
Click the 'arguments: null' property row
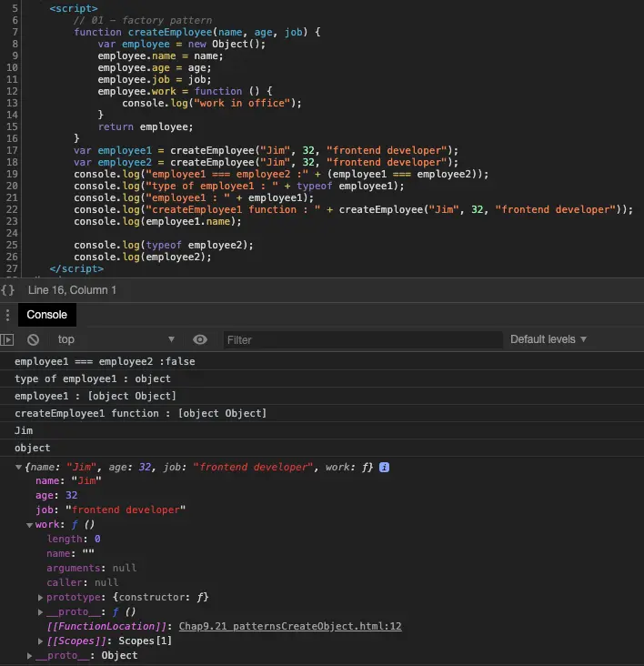point(92,569)
